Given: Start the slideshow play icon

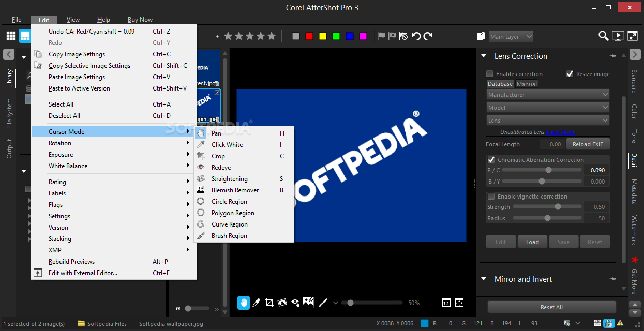Looking at the screenshot, I should [618, 36].
